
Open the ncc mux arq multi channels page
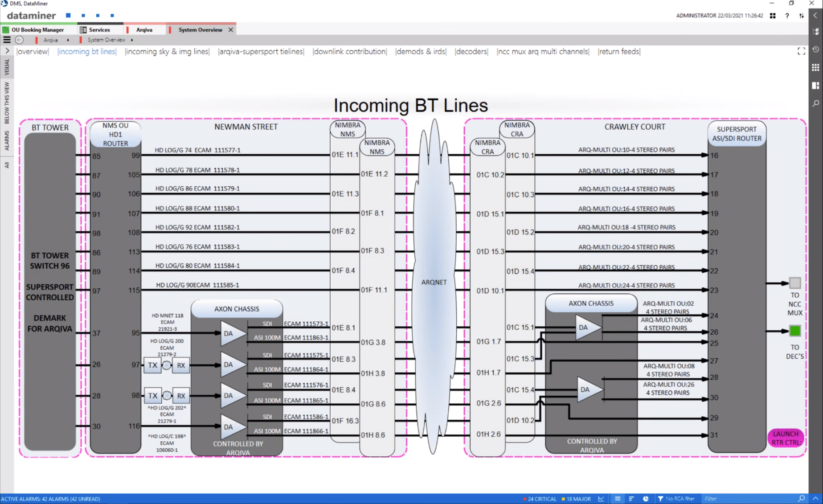click(x=543, y=51)
